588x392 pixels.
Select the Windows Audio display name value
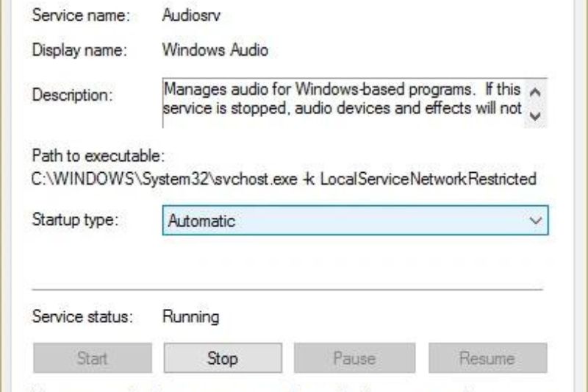(x=215, y=50)
